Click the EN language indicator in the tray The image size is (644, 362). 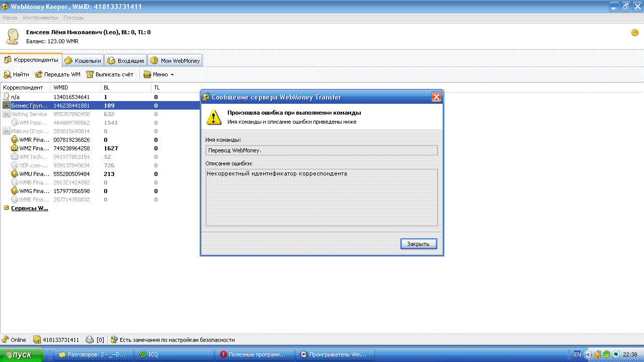[577, 354]
